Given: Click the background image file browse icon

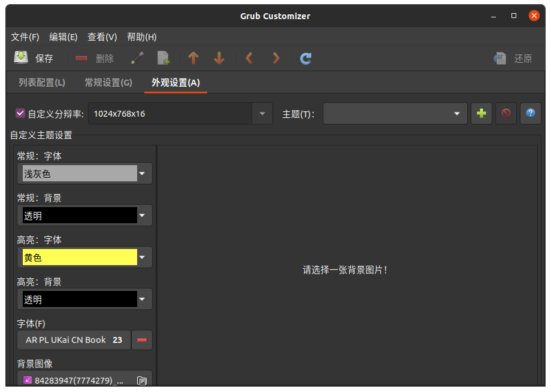Looking at the screenshot, I should point(142,381).
